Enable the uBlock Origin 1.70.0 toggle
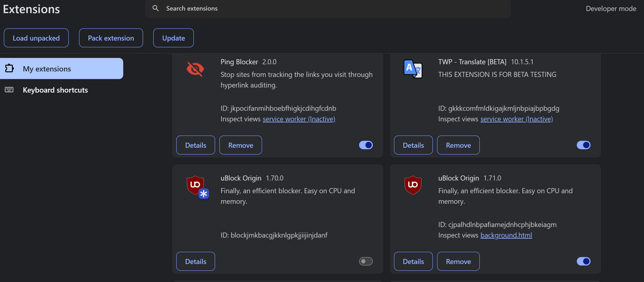644x282 pixels. pyautogui.click(x=366, y=261)
